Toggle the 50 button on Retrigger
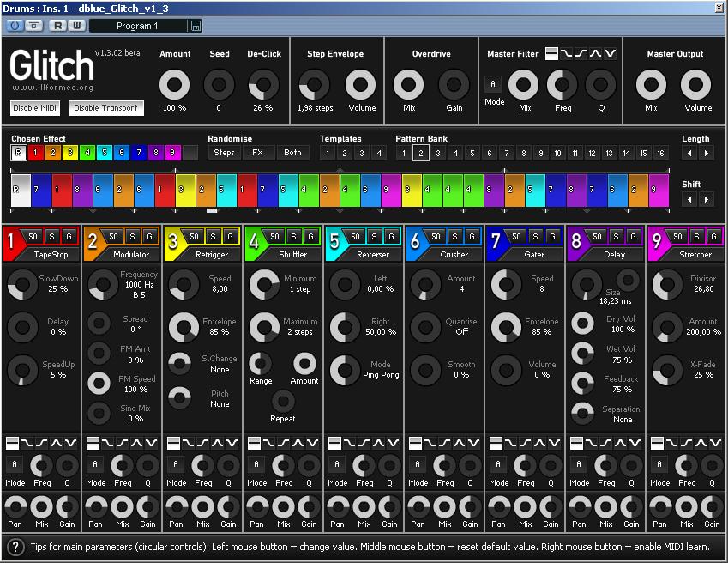Viewport: 728px width, 563px height. point(194,236)
